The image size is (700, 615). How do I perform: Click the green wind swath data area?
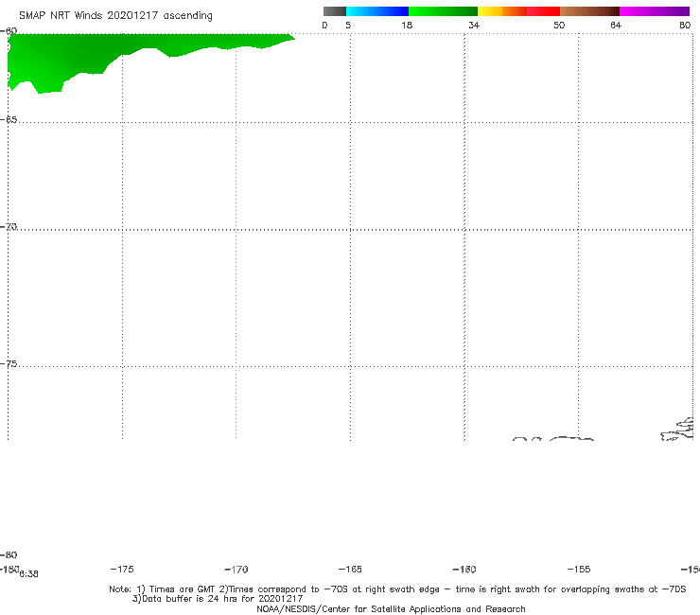[x=89, y=54]
